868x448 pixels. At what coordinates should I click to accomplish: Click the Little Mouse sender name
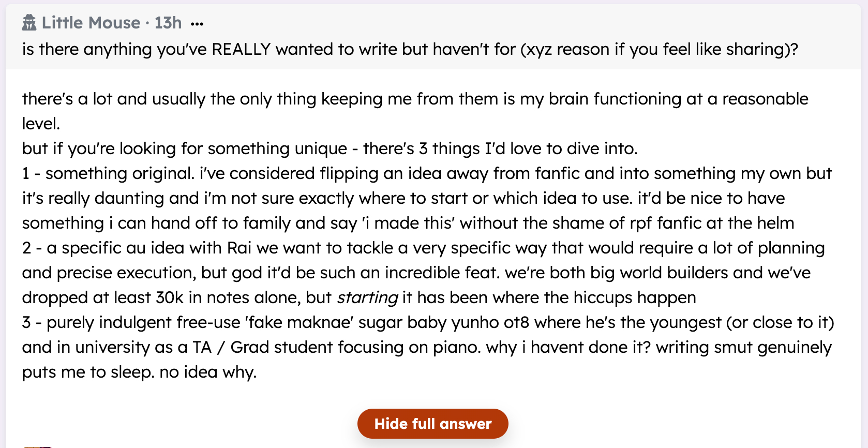pyautogui.click(x=91, y=23)
